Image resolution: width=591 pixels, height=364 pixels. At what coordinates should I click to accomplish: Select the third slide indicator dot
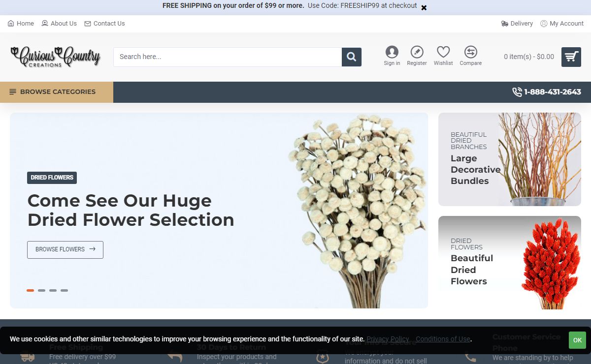pyautogui.click(x=53, y=290)
